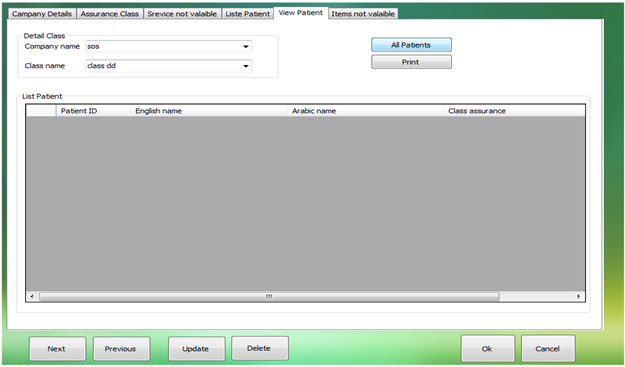
Task: Sort by the Patient ID column header
Action: (93, 111)
